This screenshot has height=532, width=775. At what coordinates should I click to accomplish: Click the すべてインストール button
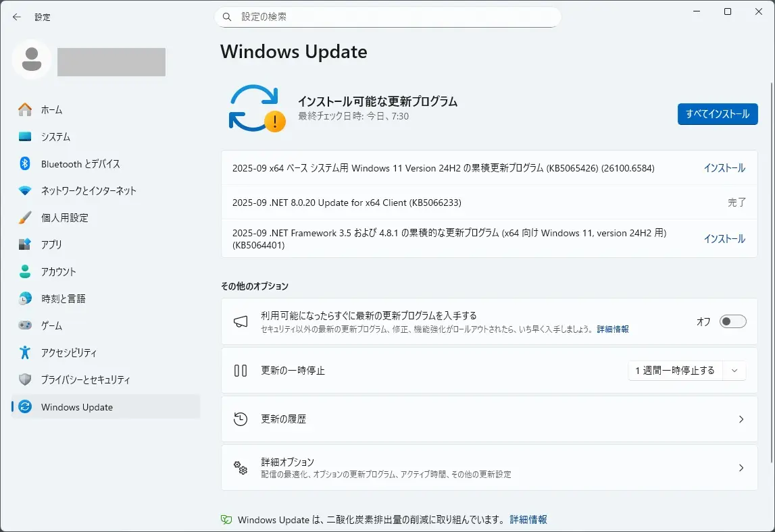tap(717, 114)
